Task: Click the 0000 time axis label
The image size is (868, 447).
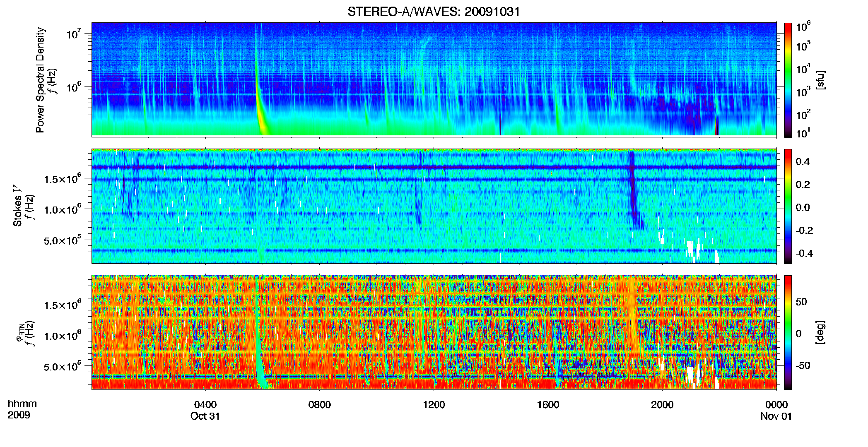Action: click(x=776, y=404)
